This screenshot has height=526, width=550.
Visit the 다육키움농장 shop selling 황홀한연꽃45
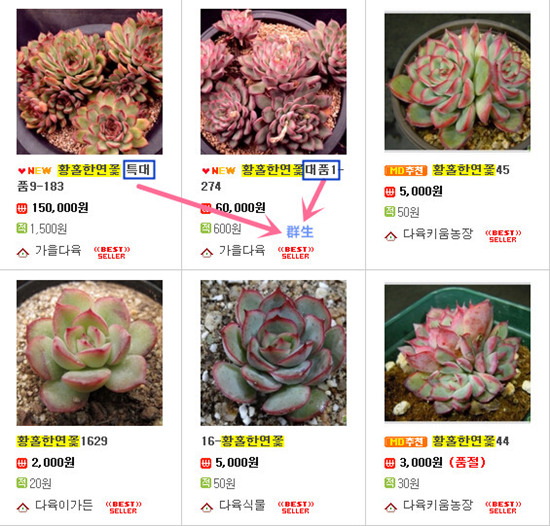tap(438, 234)
